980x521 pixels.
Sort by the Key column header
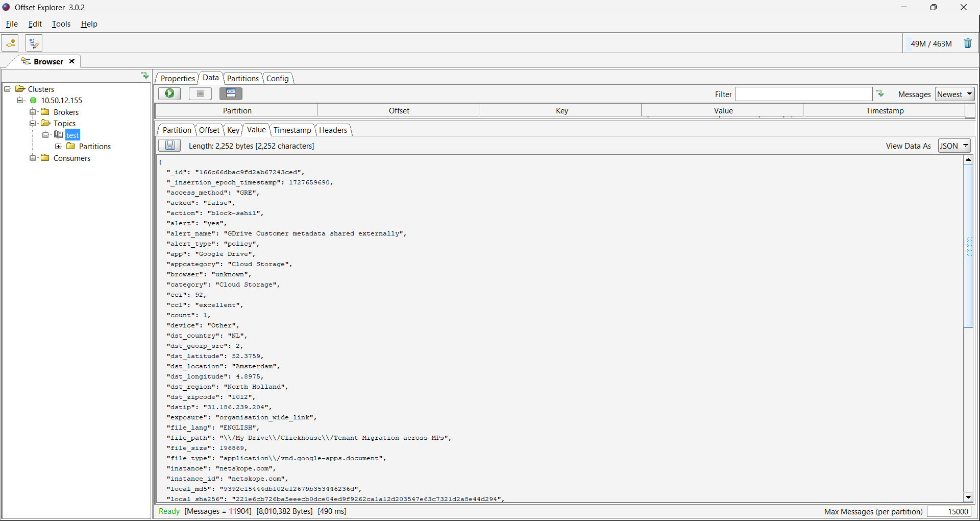[x=561, y=110]
